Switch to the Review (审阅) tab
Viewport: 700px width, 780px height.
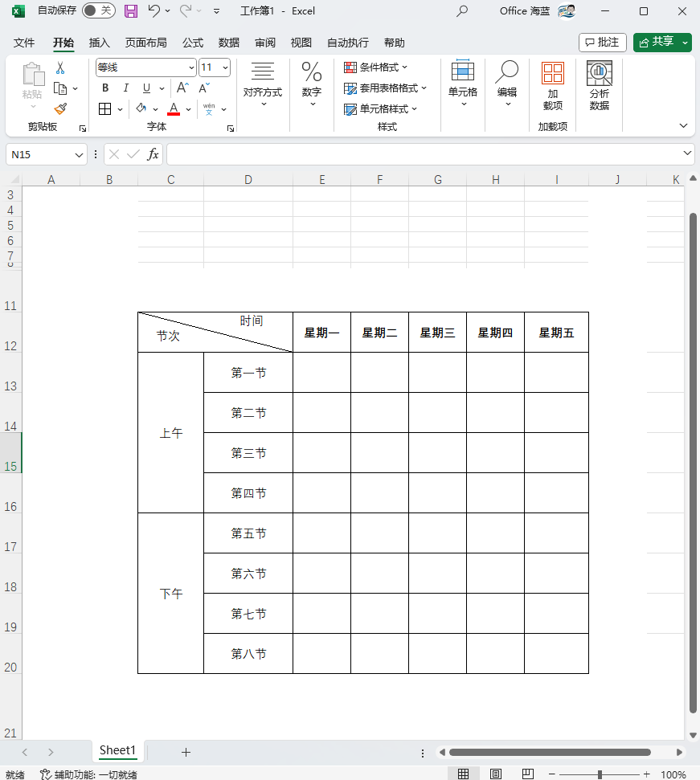265,43
